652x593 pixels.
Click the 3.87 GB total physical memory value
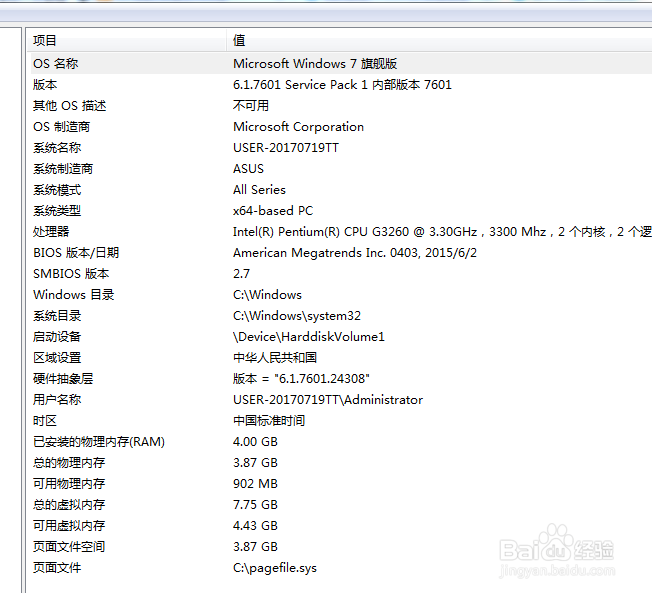pyautogui.click(x=255, y=463)
